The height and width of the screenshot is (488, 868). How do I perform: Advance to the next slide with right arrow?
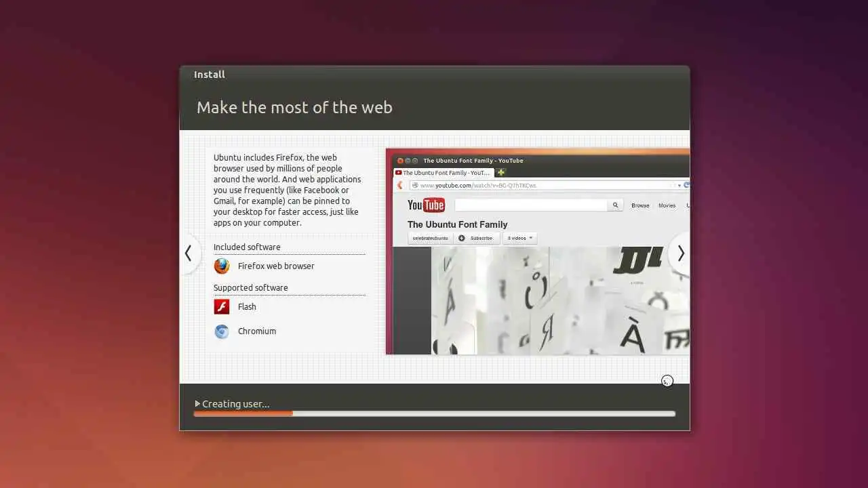point(680,253)
